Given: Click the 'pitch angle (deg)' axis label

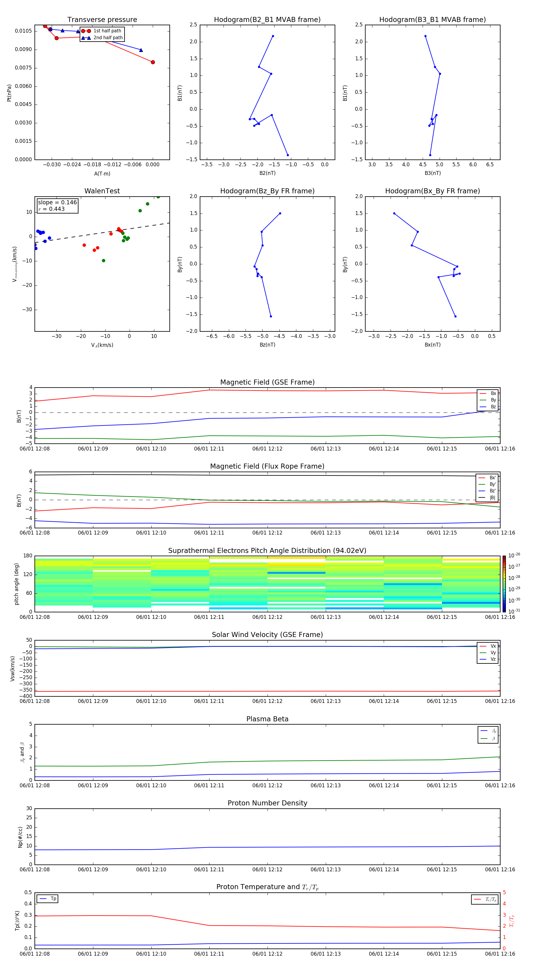Looking at the screenshot, I should point(16,584).
